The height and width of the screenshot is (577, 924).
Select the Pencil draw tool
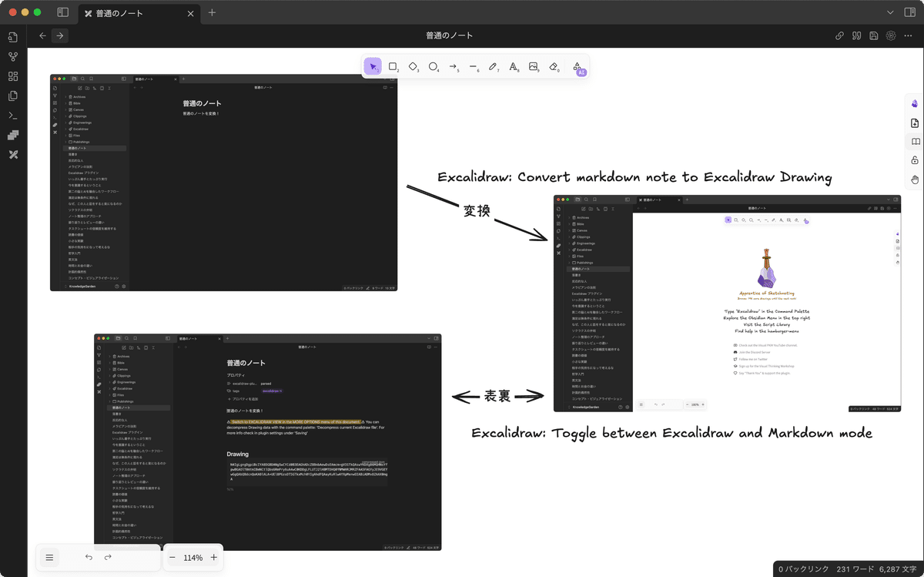point(494,67)
